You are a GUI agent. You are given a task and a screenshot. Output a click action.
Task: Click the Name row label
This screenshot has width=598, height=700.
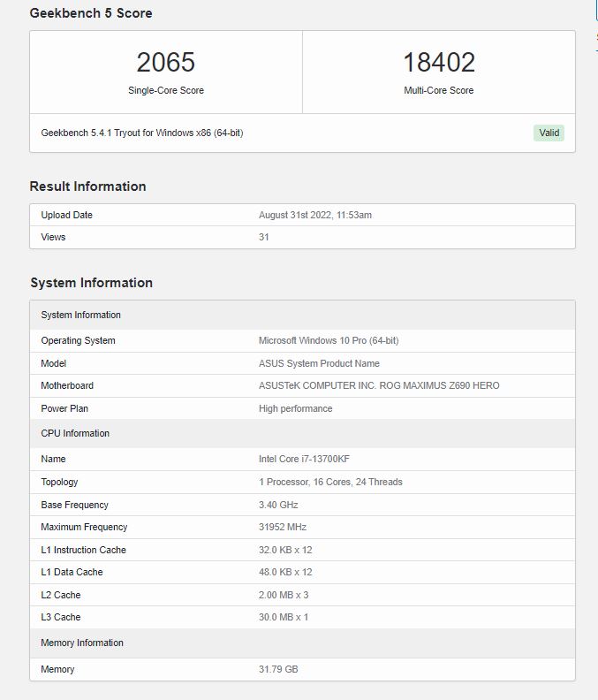pyautogui.click(x=53, y=459)
